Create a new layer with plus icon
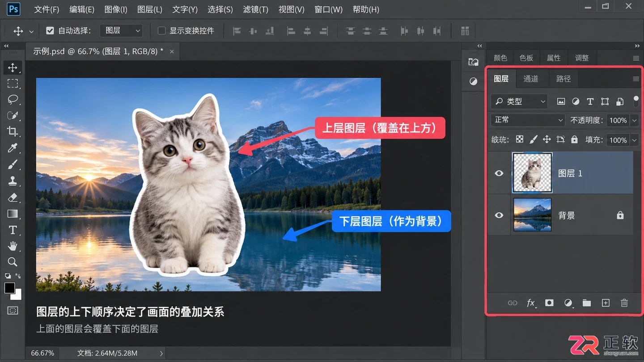Viewport: 644px width, 362px height. point(606,303)
